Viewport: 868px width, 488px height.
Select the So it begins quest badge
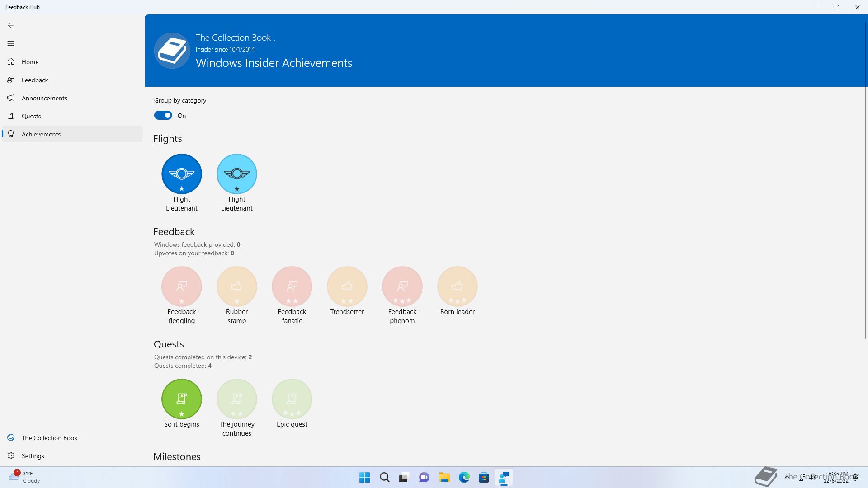(182, 399)
